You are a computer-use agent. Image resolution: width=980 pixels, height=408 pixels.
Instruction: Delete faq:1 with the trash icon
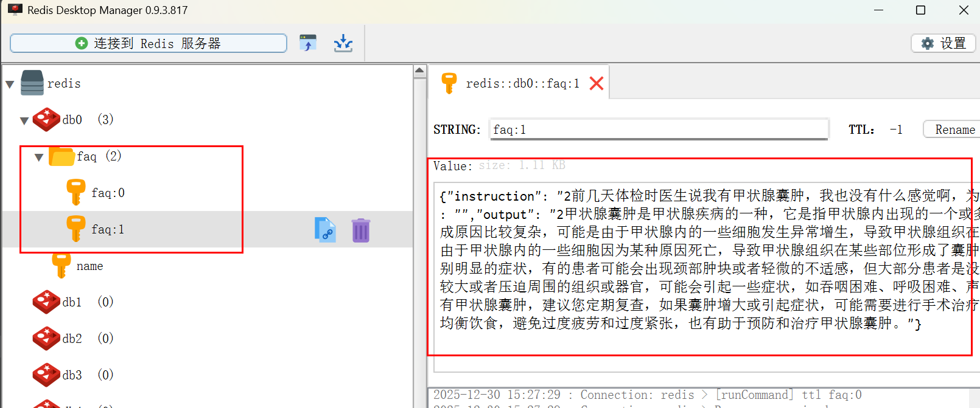coord(361,230)
